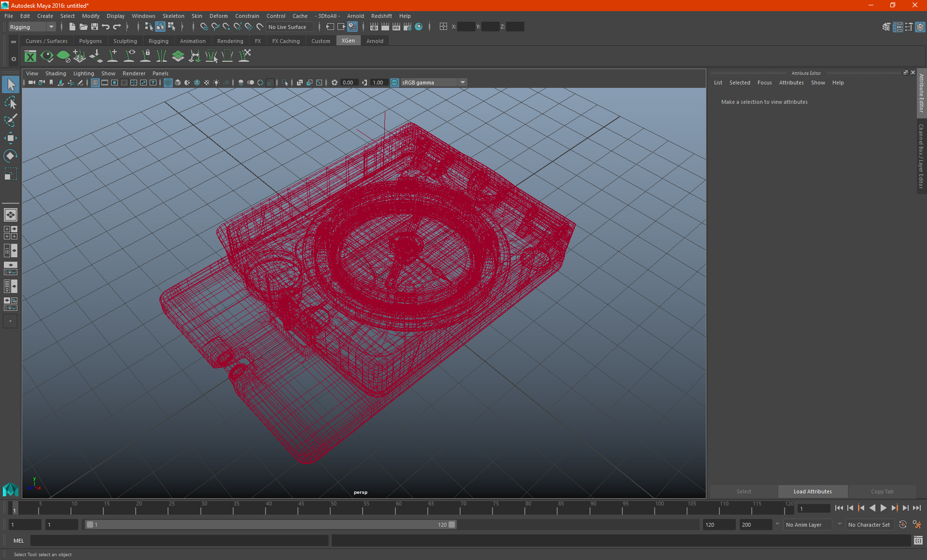Open the No Anim Layer dropdown

click(808, 525)
